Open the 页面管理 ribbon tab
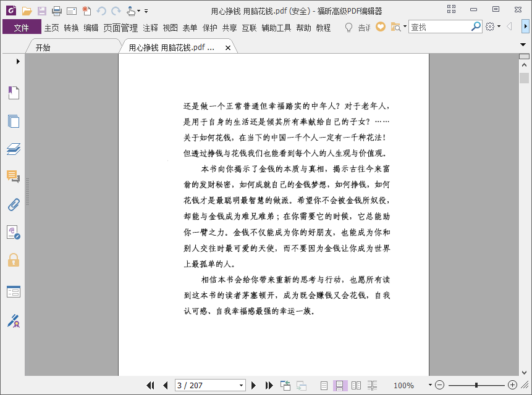Screen dimensions: 532x395 click(120, 28)
